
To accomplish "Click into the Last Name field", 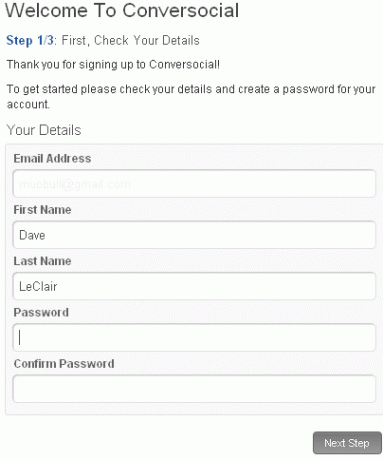I will (x=194, y=286).
